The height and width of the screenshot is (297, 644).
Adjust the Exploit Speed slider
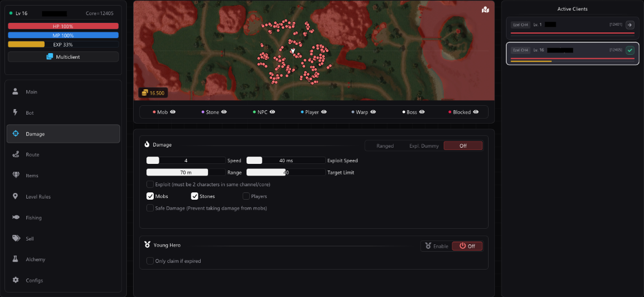[x=286, y=160]
